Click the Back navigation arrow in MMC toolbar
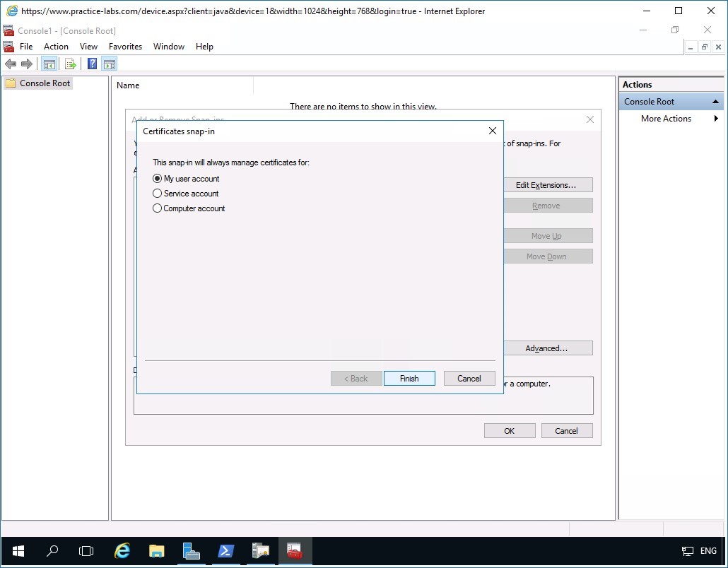Viewport: 728px width, 568px height. 11,63
